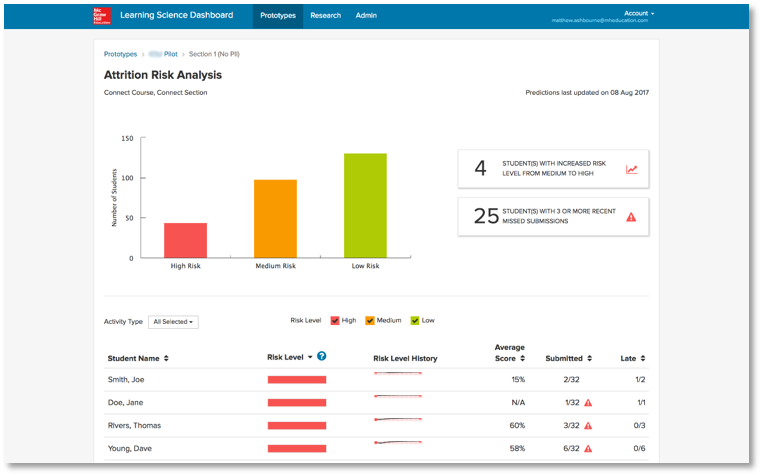The image size is (762, 476).
Task: Switch to the Research tab
Action: pos(325,15)
